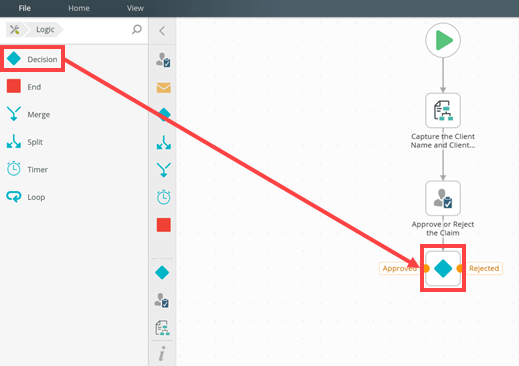Collapse the toolbox with the chevron arrow
This screenshot has width=519, height=366.
click(162, 31)
